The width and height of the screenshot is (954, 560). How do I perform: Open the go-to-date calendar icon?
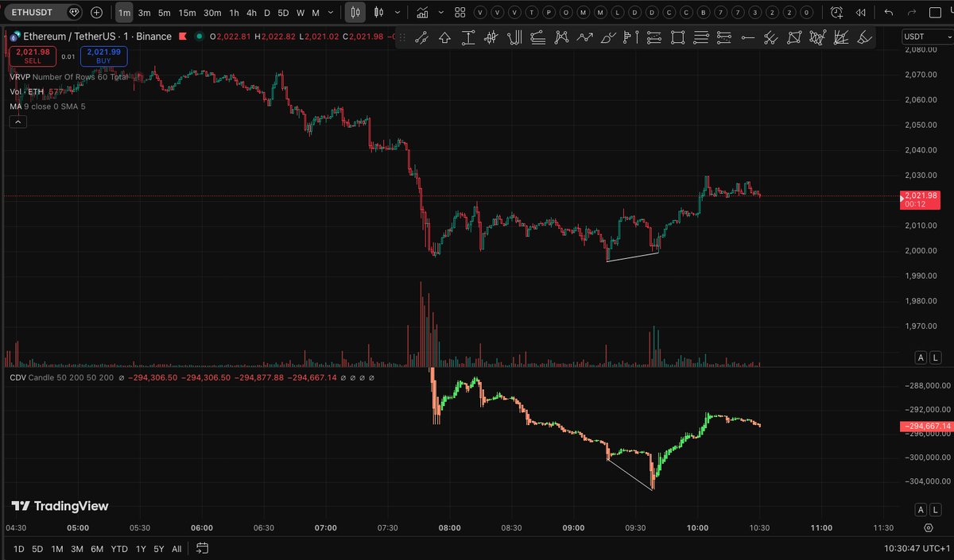tap(202, 548)
